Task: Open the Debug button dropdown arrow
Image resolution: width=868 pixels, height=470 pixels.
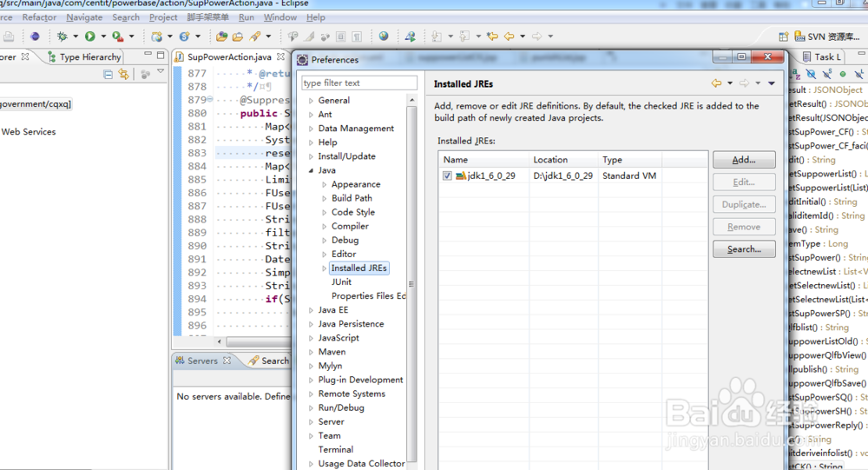Action: point(76,36)
